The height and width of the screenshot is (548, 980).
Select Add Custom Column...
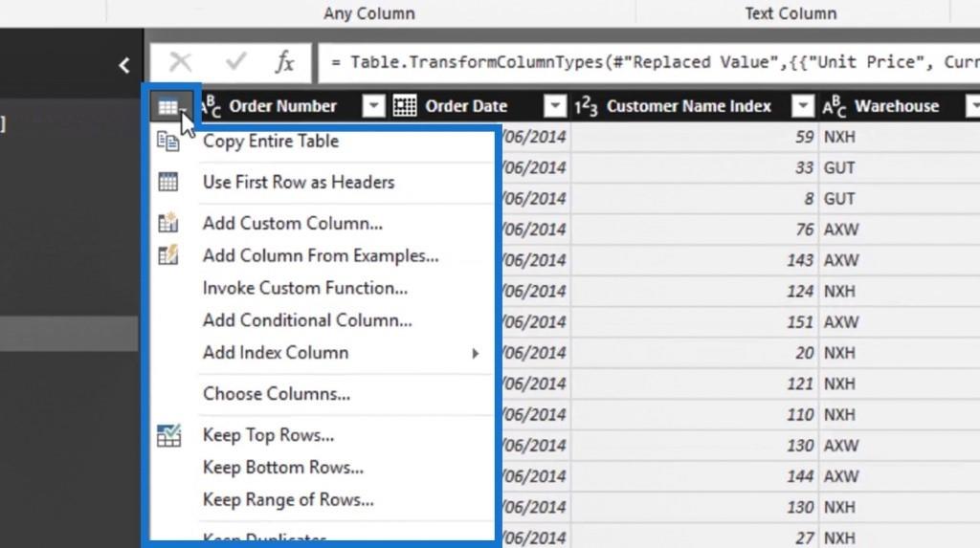coord(293,223)
